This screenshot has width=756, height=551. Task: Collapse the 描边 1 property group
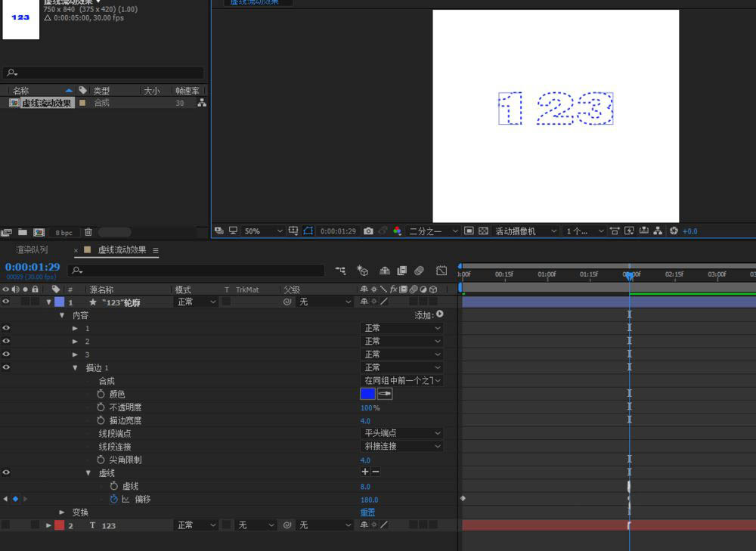(x=75, y=367)
